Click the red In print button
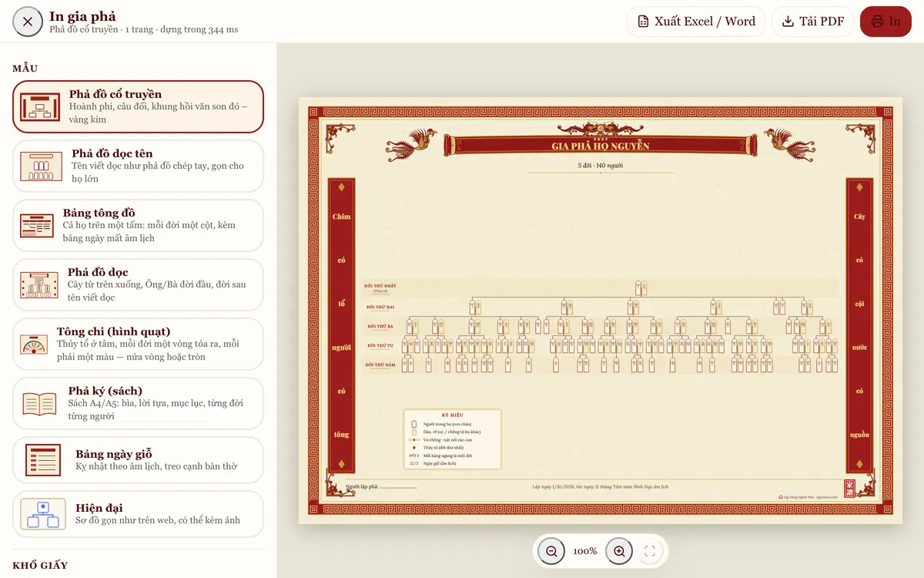 pos(885,22)
